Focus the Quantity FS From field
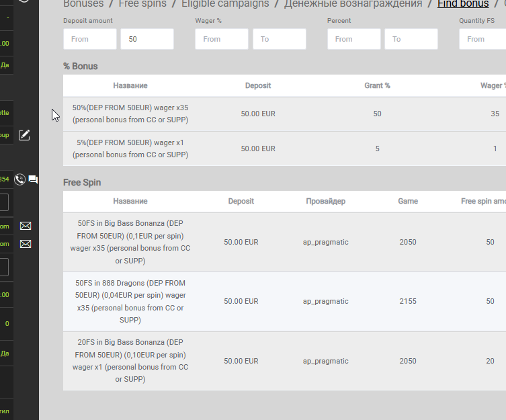The width and height of the screenshot is (506, 420). [x=482, y=39]
